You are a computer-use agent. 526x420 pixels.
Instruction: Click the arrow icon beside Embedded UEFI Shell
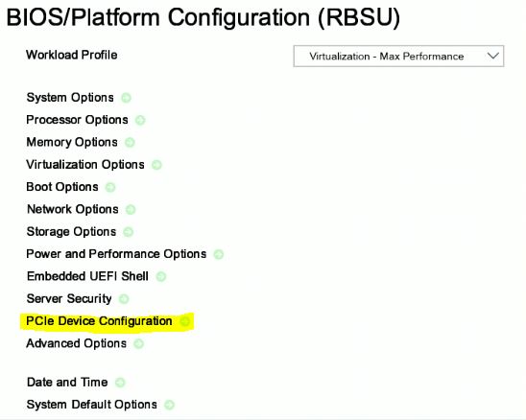pyautogui.click(x=161, y=276)
